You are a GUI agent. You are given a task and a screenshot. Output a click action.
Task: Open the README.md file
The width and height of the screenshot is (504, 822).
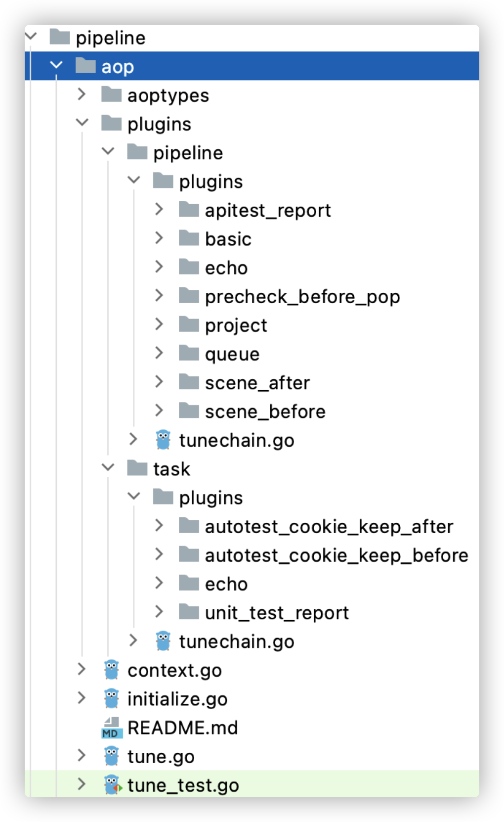pos(182,728)
